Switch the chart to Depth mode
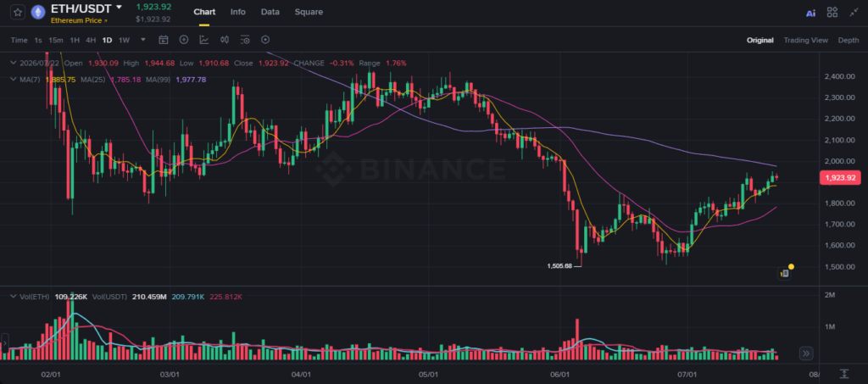Viewport: 868px width, 384px height. pos(848,40)
